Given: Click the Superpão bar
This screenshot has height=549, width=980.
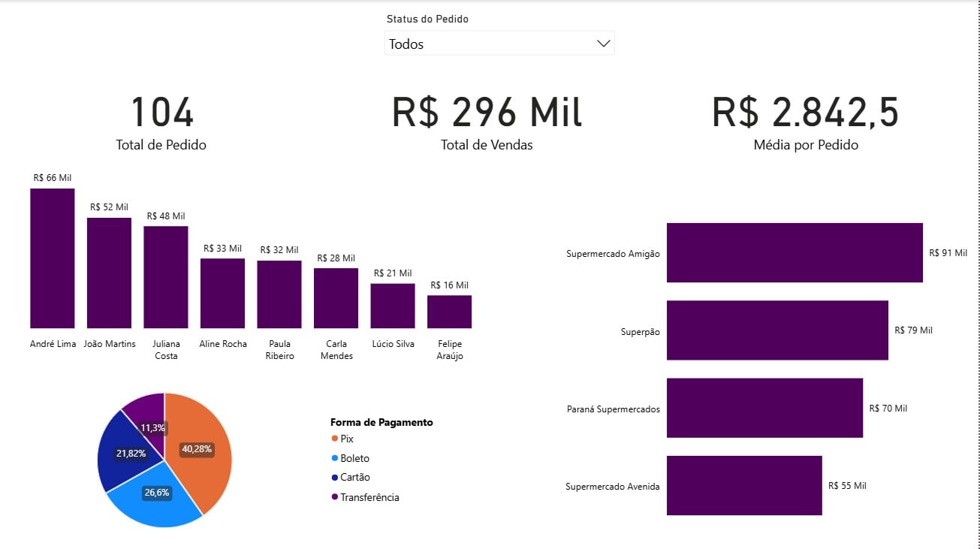Looking at the screenshot, I should click(x=776, y=330).
